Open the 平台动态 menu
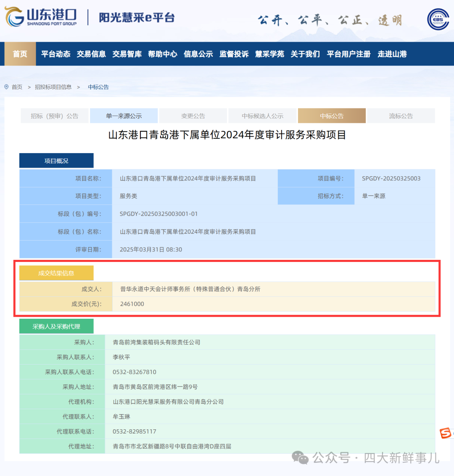This screenshot has height=476, width=454. pyautogui.click(x=56, y=54)
